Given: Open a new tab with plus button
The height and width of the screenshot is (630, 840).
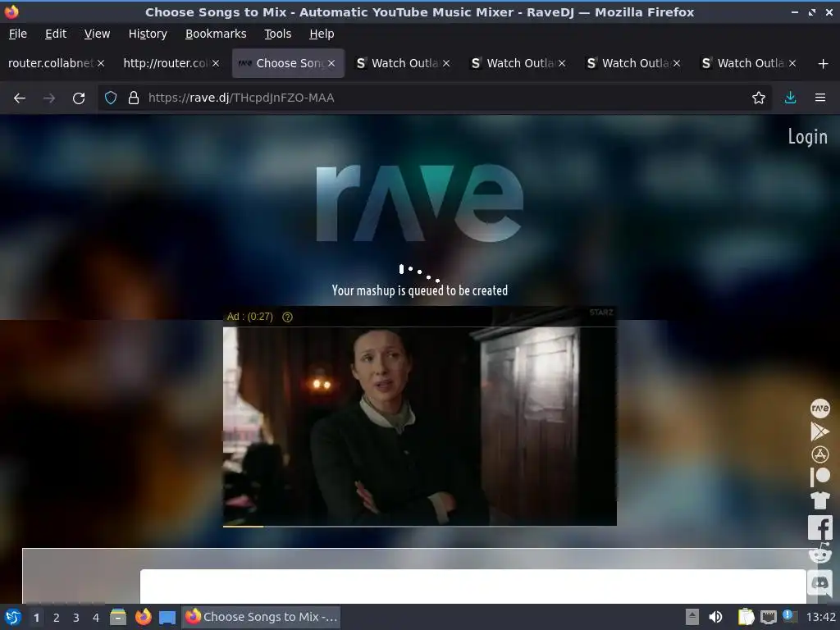Looking at the screenshot, I should 824,64.
